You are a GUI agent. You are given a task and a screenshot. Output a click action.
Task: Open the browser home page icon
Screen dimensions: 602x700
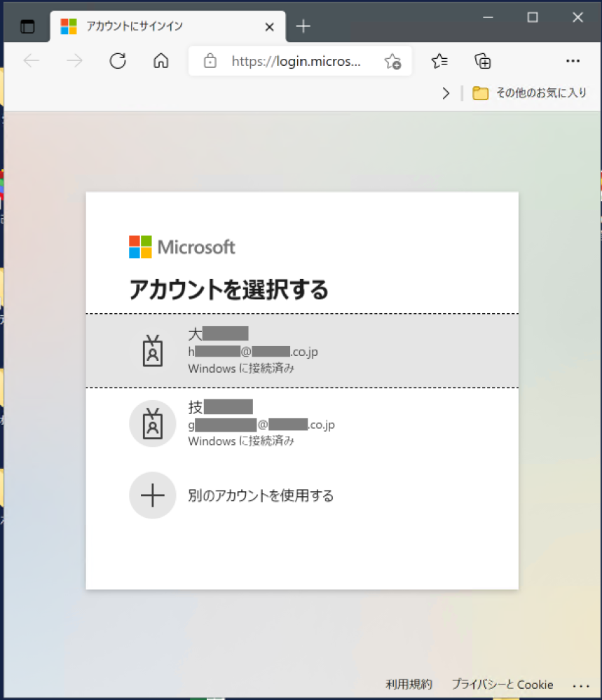coord(160,61)
